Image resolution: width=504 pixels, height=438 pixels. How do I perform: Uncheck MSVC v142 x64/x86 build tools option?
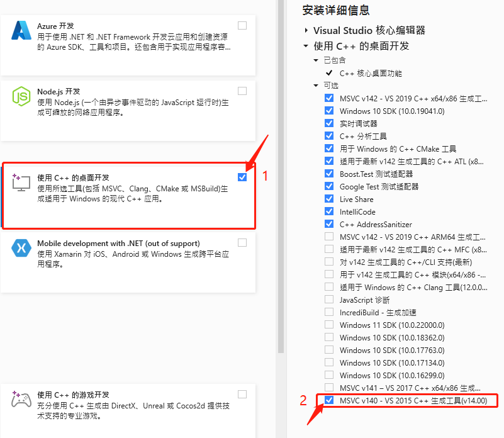pyautogui.click(x=329, y=98)
